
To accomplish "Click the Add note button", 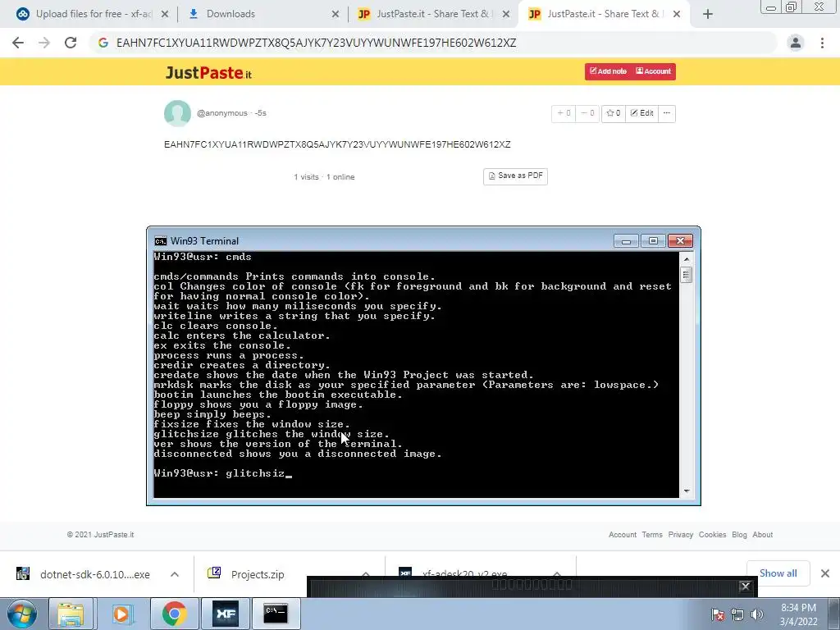I will pos(608,71).
